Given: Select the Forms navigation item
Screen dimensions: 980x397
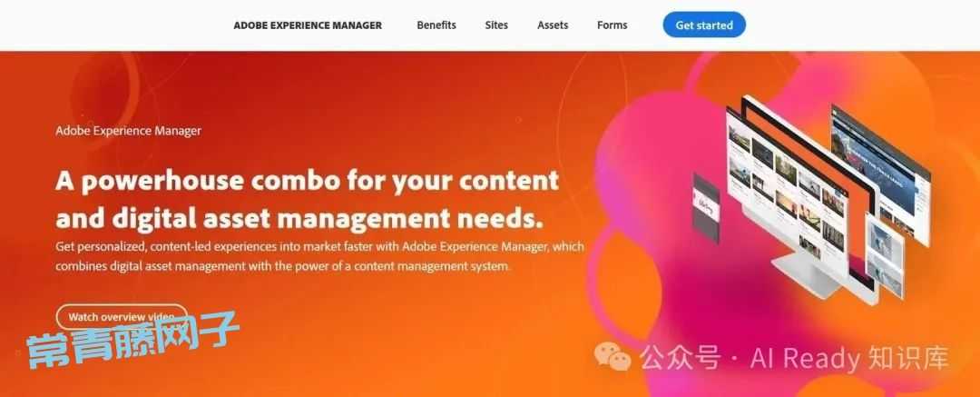Looking at the screenshot, I should (612, 25).
